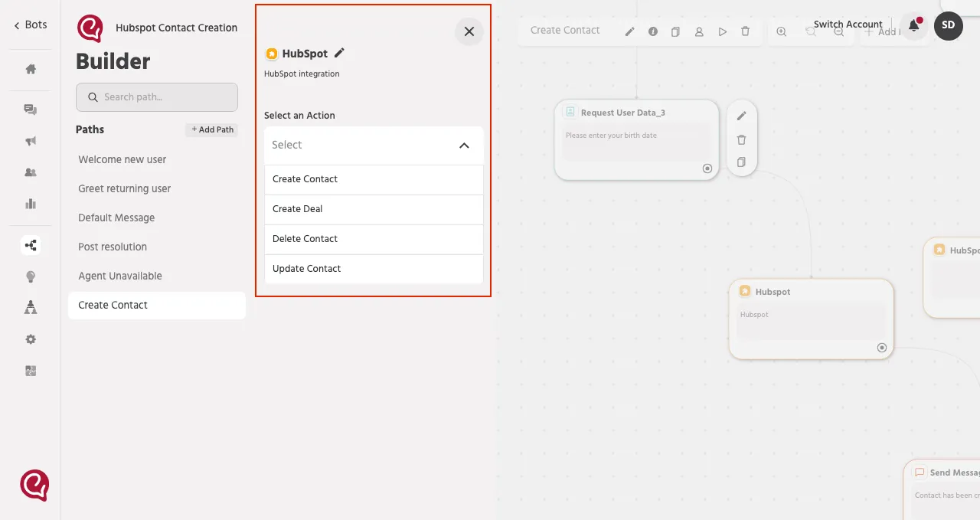This screenshot has width=980, height=520.
Task: Click the Hubspot Contact Creation title
Action: [177, 28]
